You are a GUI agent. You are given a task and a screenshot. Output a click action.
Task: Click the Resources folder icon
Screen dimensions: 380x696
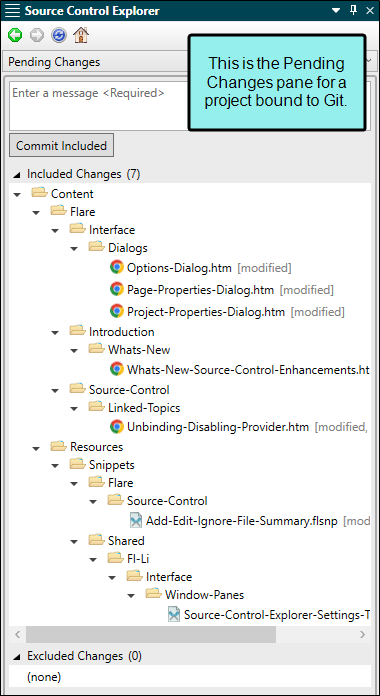pos(58,446)
